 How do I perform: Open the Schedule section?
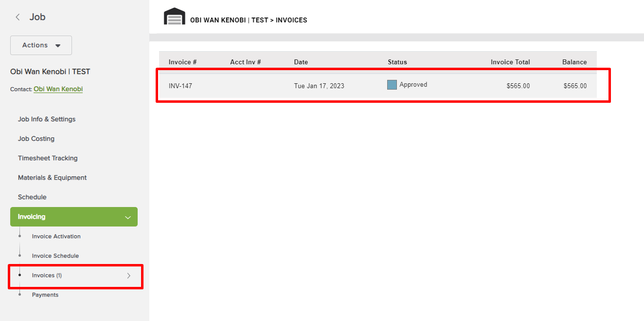pyautogui.click(x=32, y=197)
